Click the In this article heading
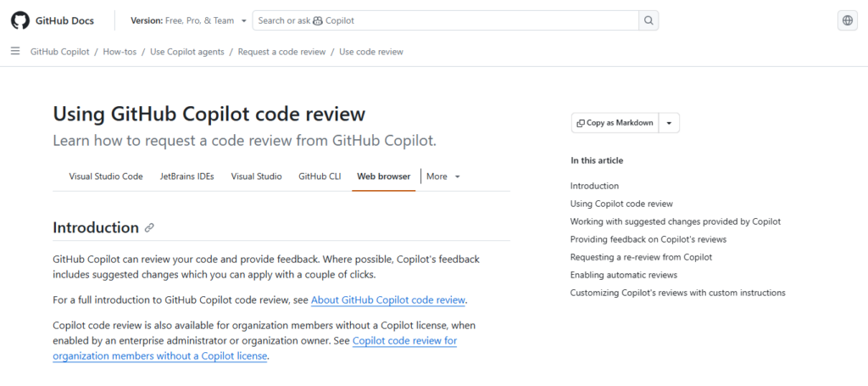The height and width of the screenshot is (386, 868). pos(597,160)
